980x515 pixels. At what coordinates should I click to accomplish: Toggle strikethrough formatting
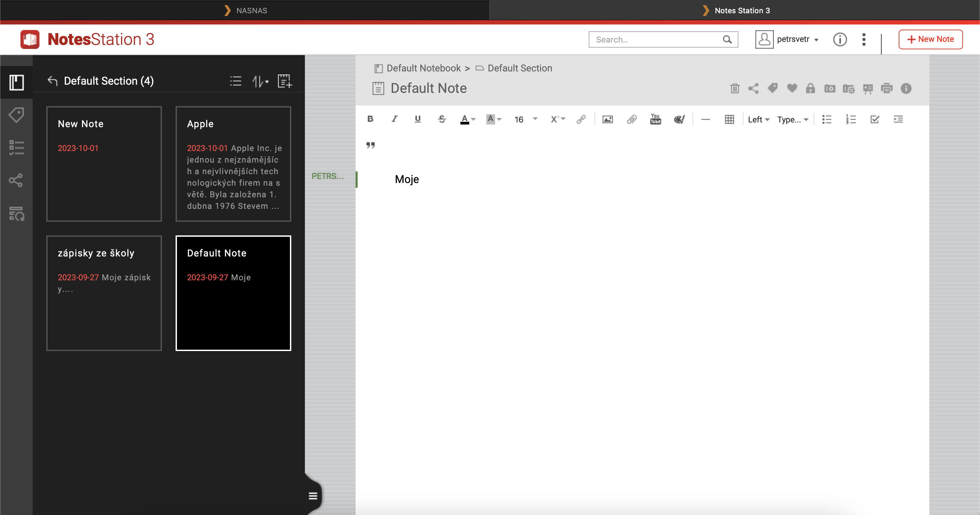coord(441,119)
